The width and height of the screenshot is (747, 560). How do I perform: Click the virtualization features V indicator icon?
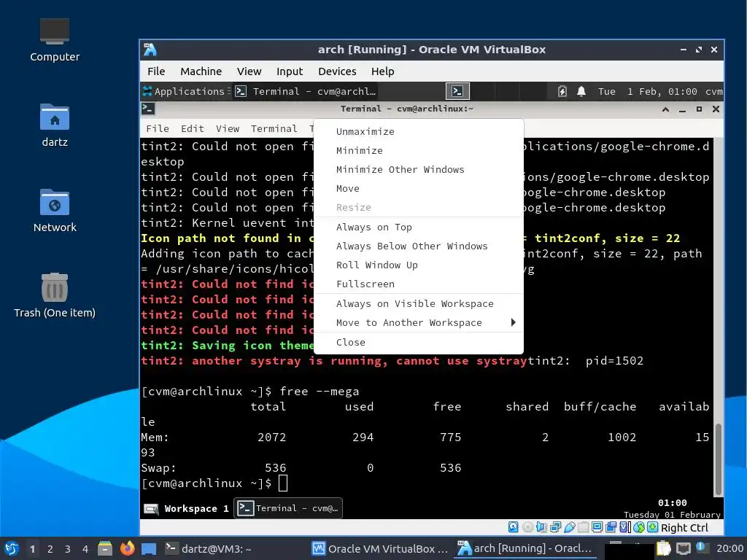tap(623, 527)
